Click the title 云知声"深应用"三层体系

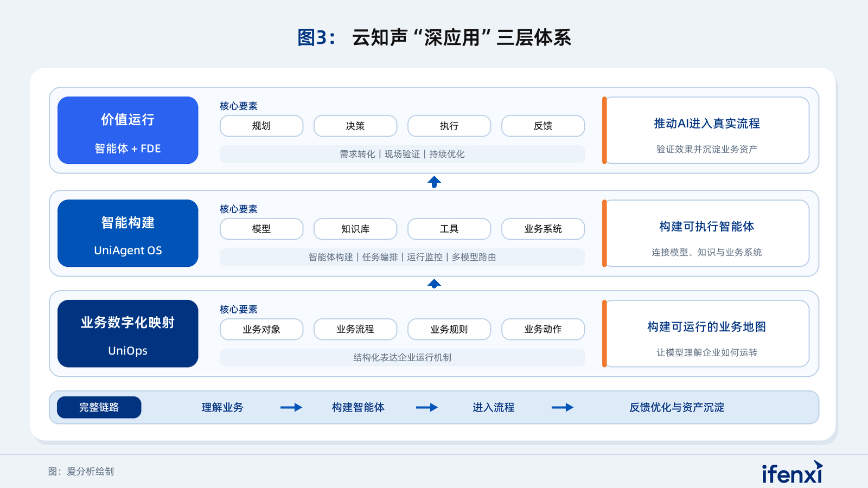coord(462,37)
